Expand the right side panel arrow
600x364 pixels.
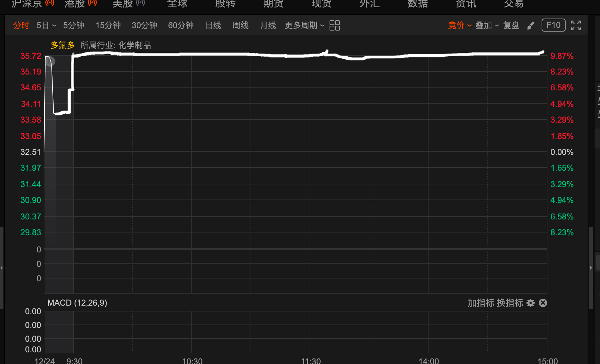point(591,268)
